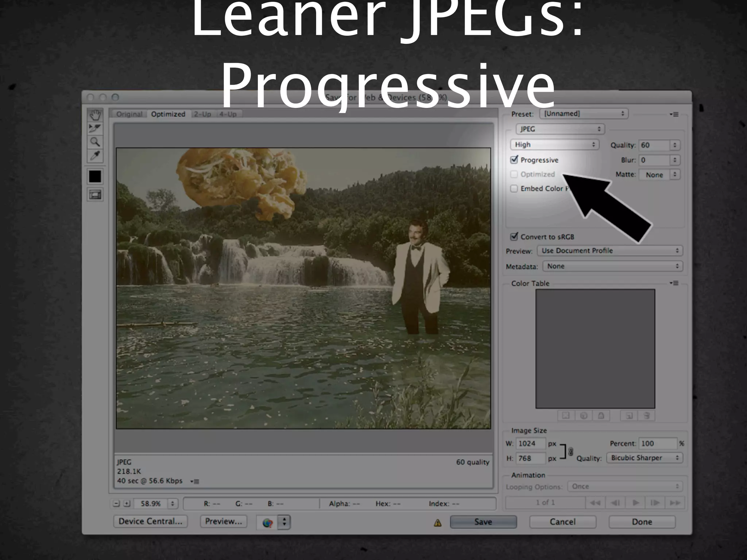Viewport: 747px width, 560px height.
Task: Switch to the 2-Up tab
Action: tap(203, 114)
